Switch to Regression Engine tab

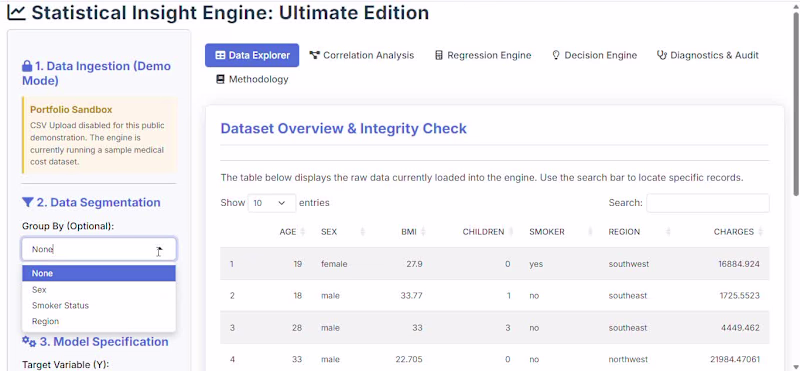point(483,55)
